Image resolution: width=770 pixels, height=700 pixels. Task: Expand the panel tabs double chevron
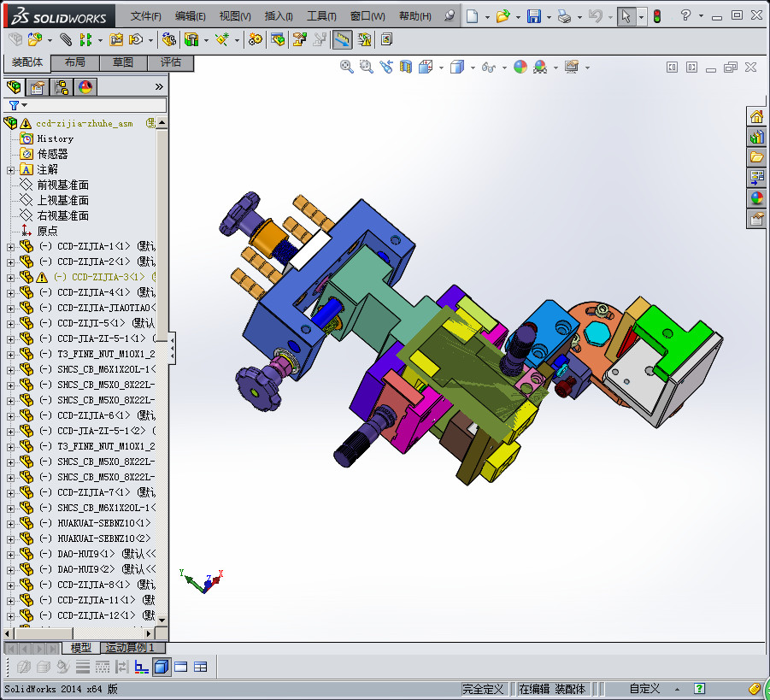pos(159,87)
